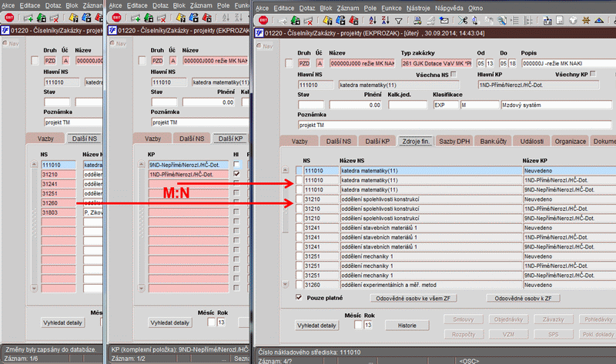Click the printer icon in right toolbar

click(417, 20)
